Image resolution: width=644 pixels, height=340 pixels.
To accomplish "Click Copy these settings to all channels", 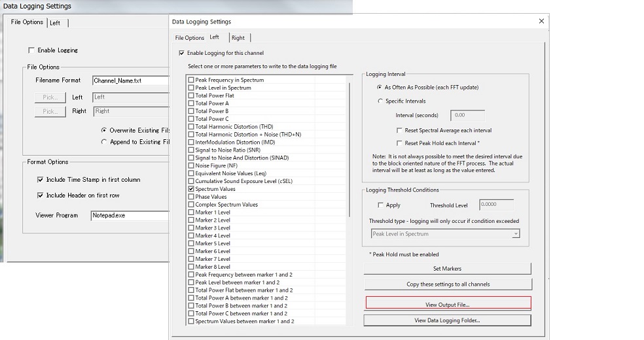I will pos(448,284).
